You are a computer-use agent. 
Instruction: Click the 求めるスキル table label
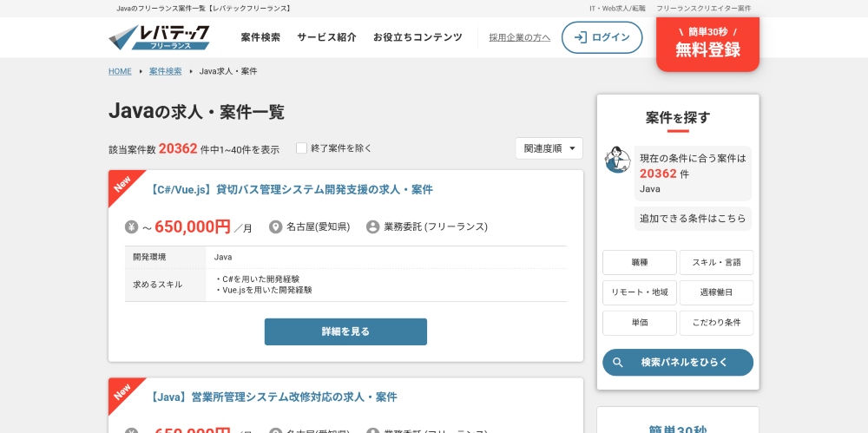click(x=158, y=285)
